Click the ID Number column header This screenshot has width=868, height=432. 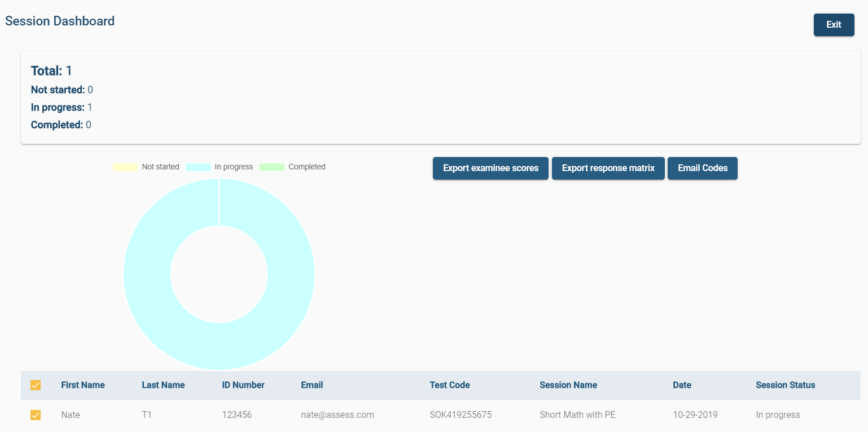point(243,385)
